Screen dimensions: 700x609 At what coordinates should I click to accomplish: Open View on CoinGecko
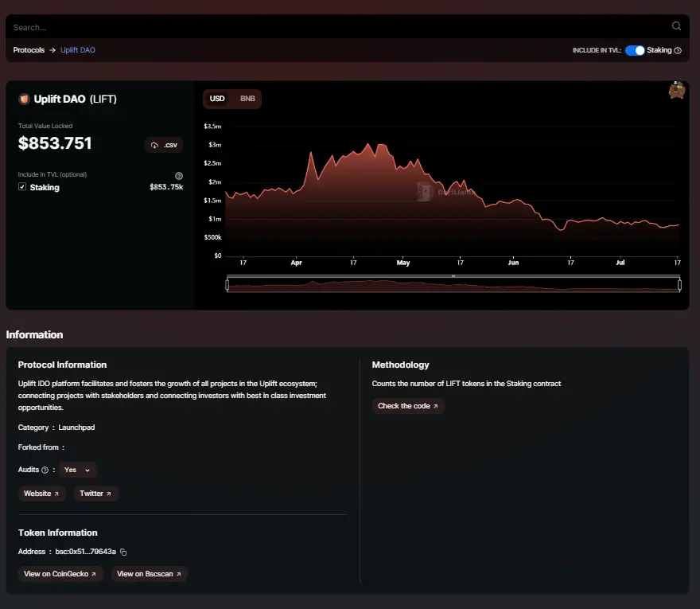60,574
